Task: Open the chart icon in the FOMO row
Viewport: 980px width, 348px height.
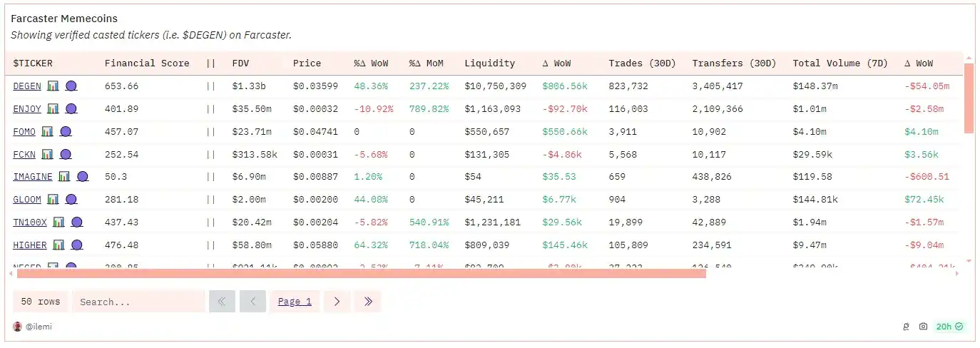Action: [47, 132]
